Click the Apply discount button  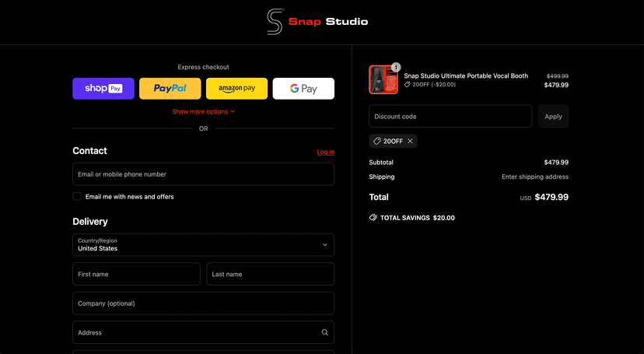[x=553, y=116]
